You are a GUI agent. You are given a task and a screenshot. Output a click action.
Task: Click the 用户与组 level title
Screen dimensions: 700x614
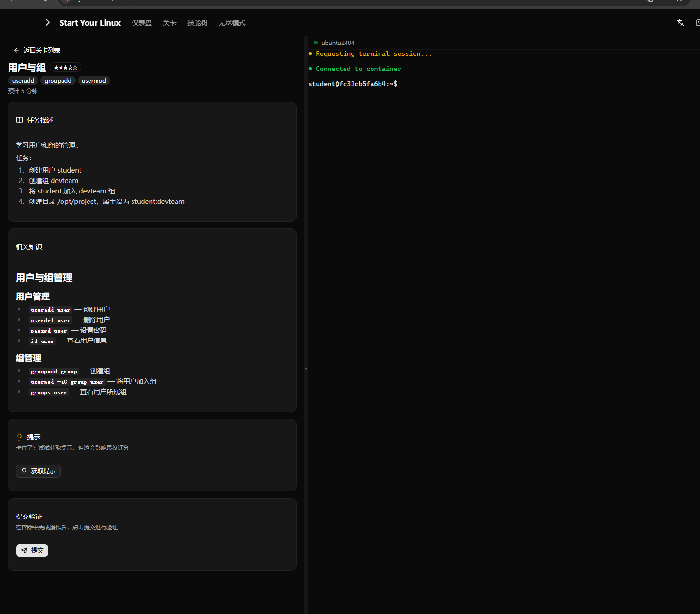click(x=27, y=68)
